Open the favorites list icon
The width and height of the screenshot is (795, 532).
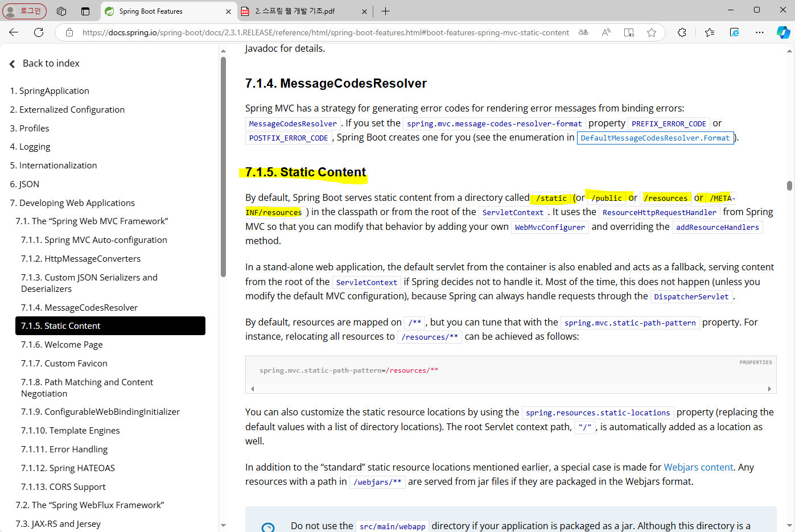coord(709,32)
